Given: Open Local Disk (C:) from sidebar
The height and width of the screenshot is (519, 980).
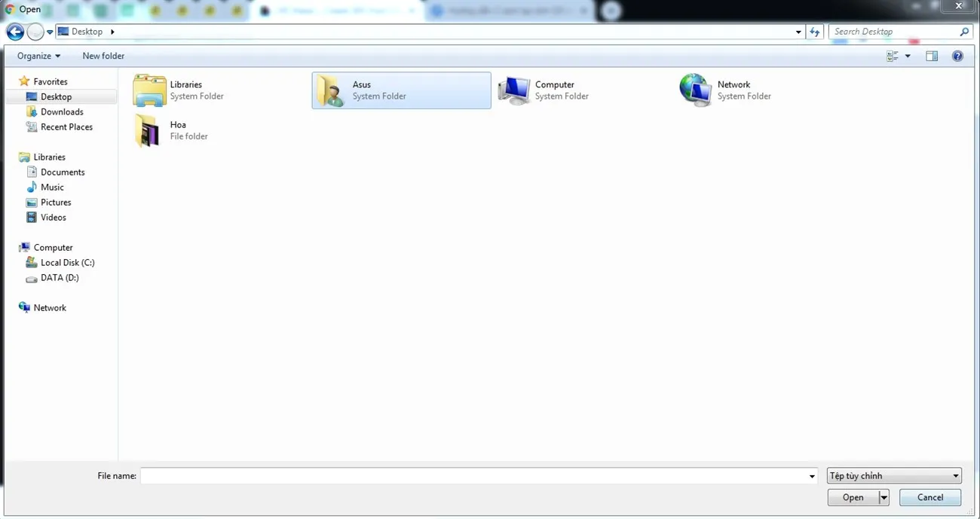Looking at the screenshot, I should coord(68,262).
